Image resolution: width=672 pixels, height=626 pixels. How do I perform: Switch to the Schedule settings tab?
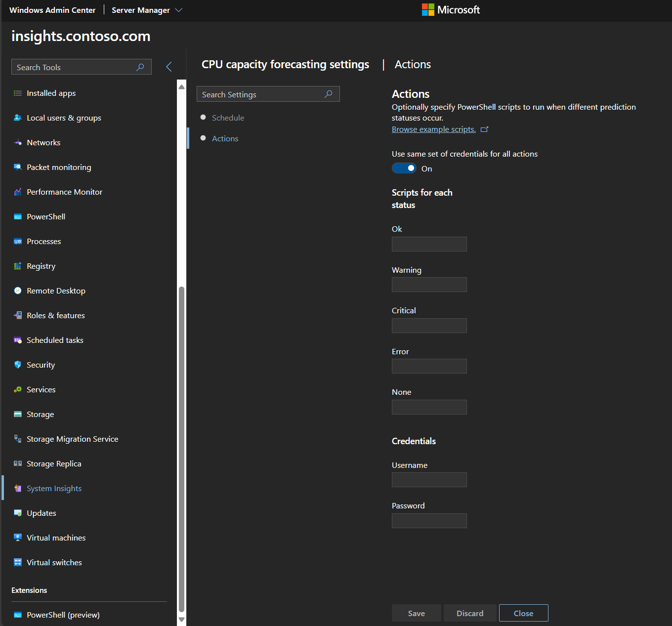click(228, 118)
